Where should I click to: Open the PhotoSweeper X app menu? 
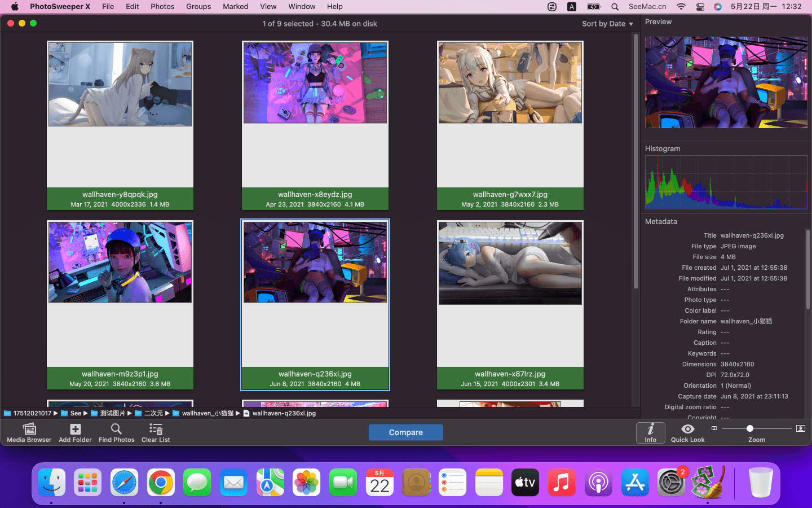[60, 7]
